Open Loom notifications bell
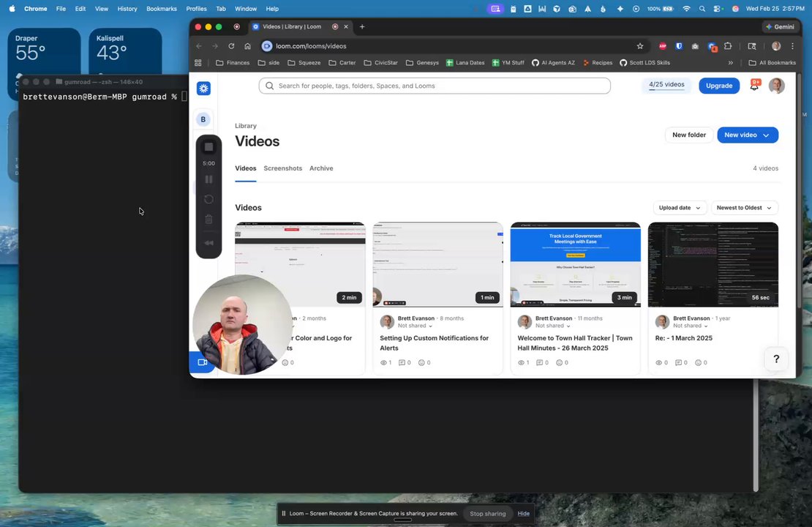This screenshot has height=527, width=812. [754, 86]
